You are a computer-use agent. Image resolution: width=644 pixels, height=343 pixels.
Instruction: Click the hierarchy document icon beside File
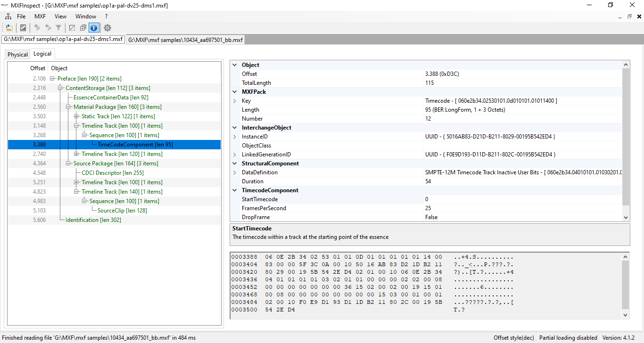click(x=8, y=16)
